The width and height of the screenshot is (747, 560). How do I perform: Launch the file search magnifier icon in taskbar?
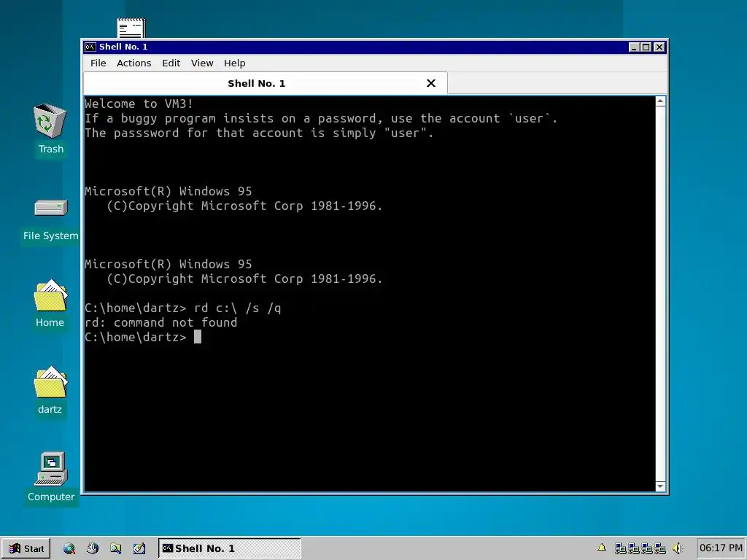116,548
